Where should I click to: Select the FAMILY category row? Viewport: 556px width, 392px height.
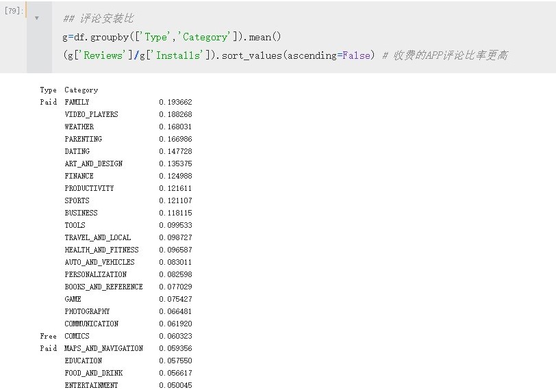coord(77,102)
